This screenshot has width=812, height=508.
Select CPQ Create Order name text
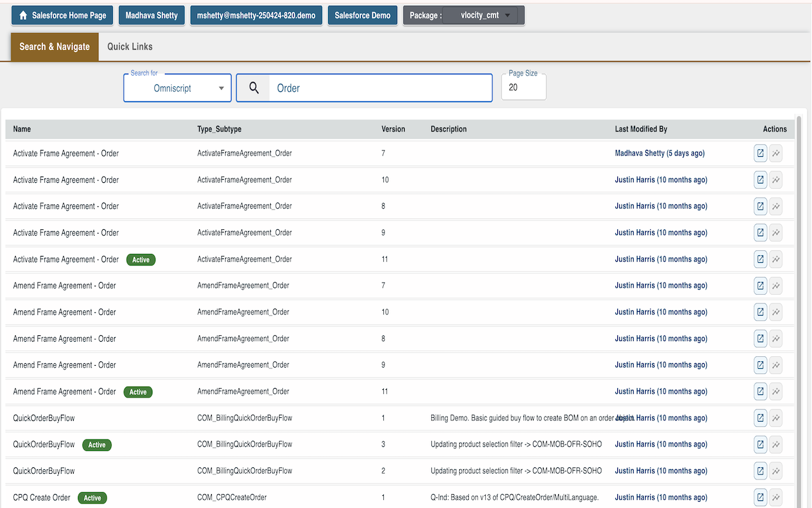coord(42,497)
